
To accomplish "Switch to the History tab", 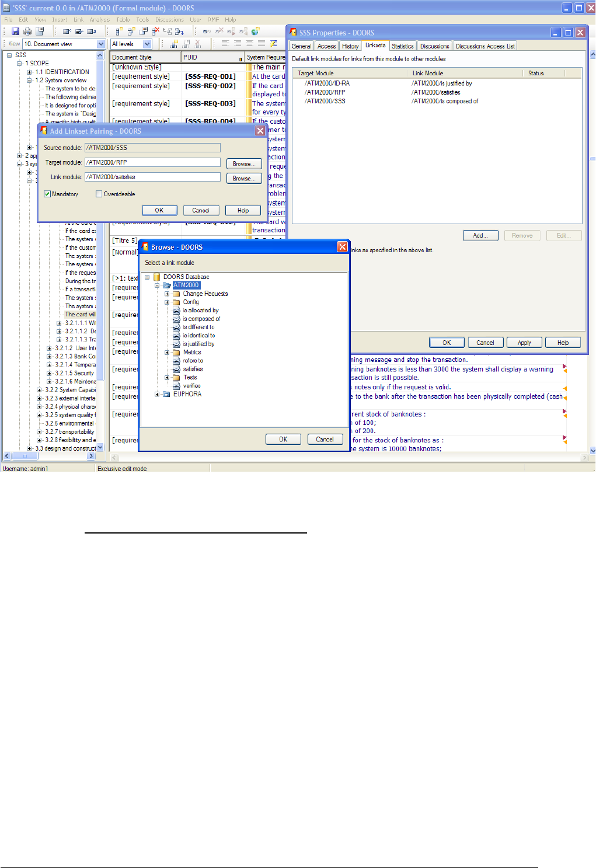I will point(350,46).
